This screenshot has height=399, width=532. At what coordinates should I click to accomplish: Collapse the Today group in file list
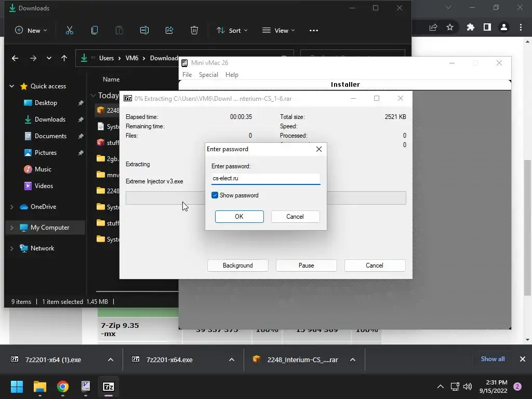coord(93,96)
